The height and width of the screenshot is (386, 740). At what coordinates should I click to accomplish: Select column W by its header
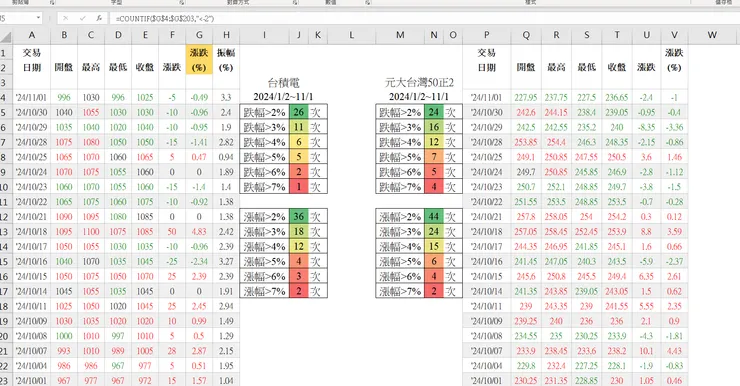(x=712, y=35)
